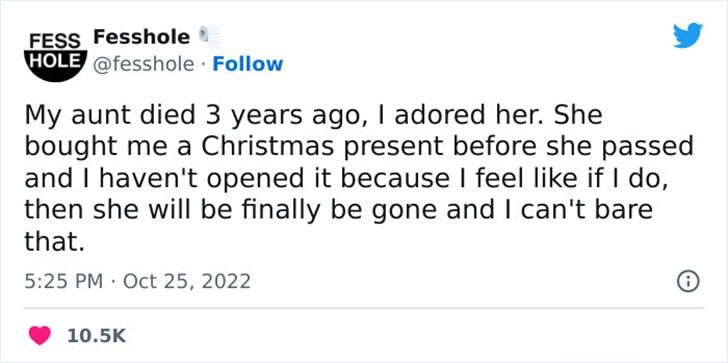The height and width of the screenshot is (363, 728).
Task: Like the tweet with the pink heart
Action: [40, 336]
